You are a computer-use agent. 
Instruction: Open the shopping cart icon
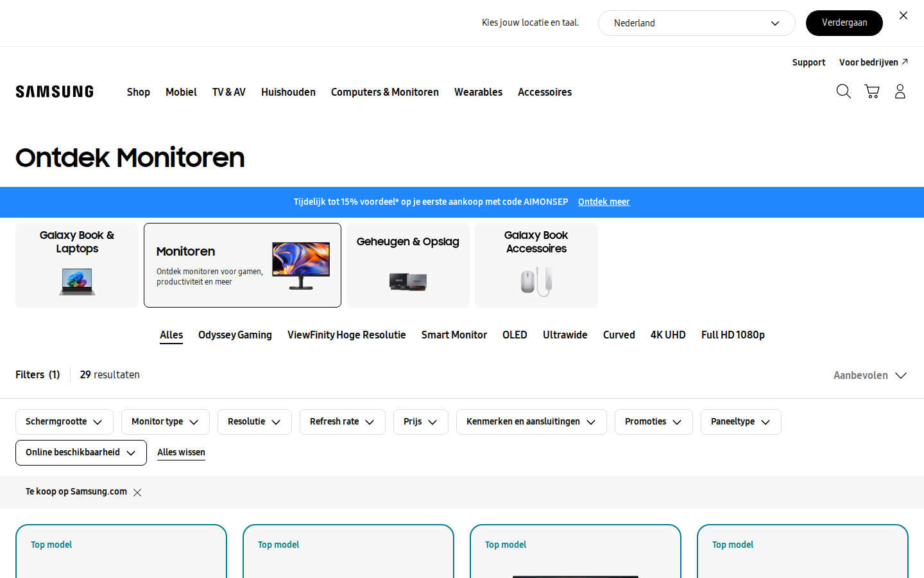872,92
